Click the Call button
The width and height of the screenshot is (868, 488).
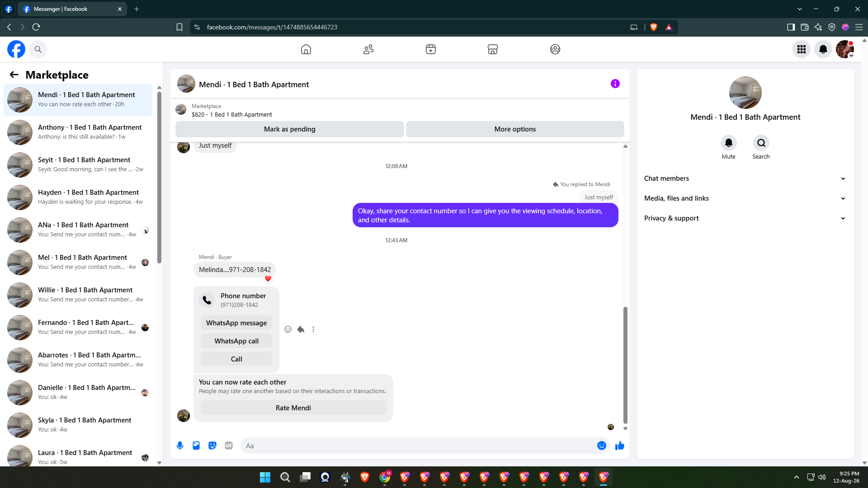(x=236, y=359)
